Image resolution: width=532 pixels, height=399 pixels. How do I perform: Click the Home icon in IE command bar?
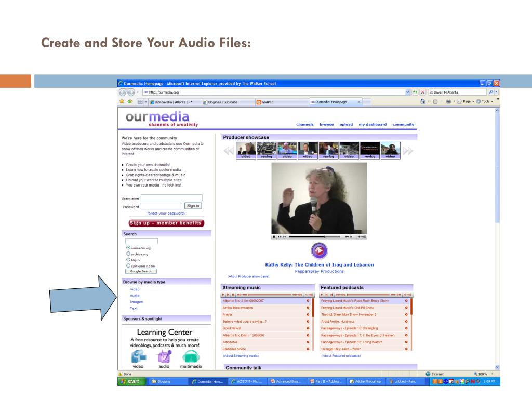pos(422,101)
